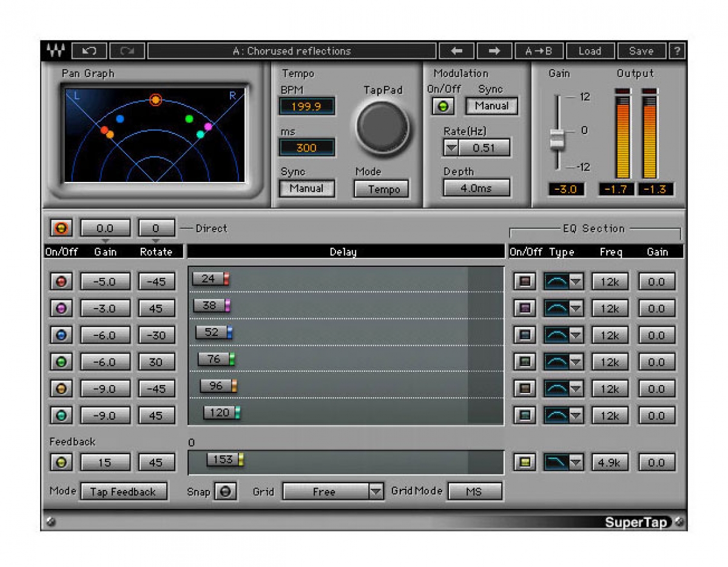
Task: Click the BPM value field 199.9
Action: [306, 107]
